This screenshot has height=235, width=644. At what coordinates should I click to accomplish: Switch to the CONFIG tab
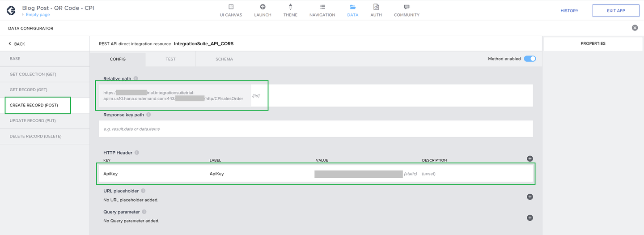118,59
